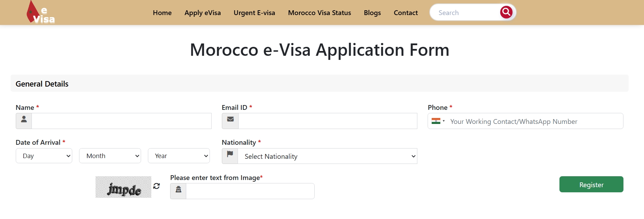Open Morocco Visa Status page
Image resolution: width=644 pixels, height=219 pixels.
(x=319, y=13)
